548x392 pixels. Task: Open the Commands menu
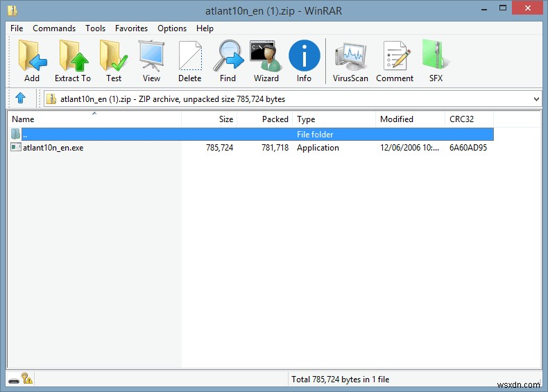54,28
